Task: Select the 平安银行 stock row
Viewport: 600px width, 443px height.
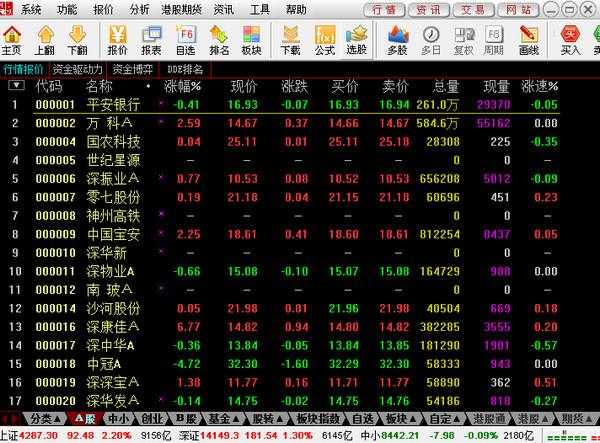Action: click(x=113, y=104)
